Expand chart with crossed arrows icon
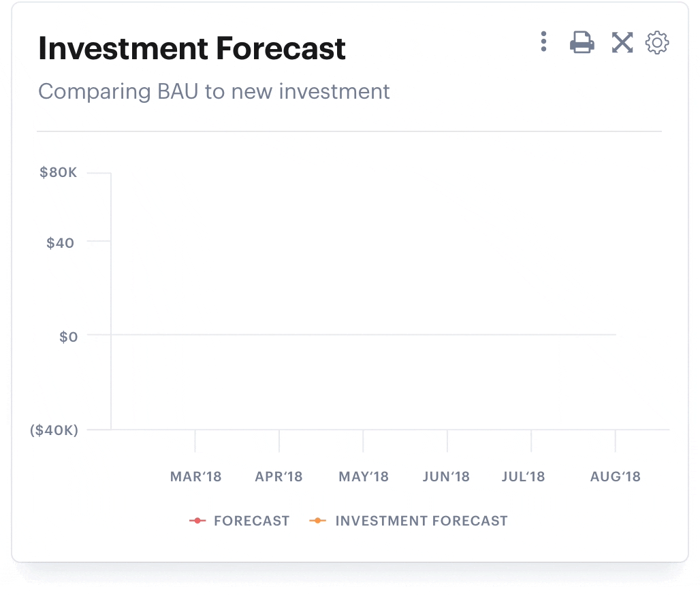Screen dimensions: 700x595 [622, 42]
